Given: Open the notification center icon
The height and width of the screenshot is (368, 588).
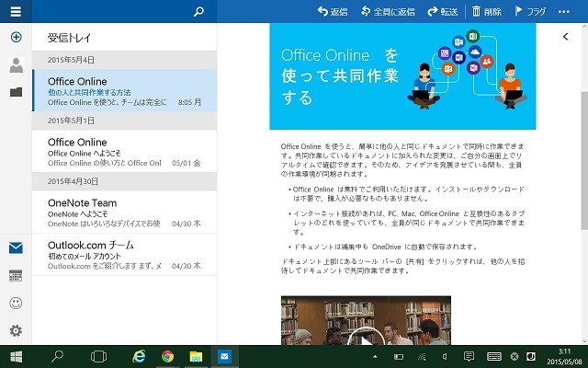Looking at the screenshot, I should click(x=469, y=356).
